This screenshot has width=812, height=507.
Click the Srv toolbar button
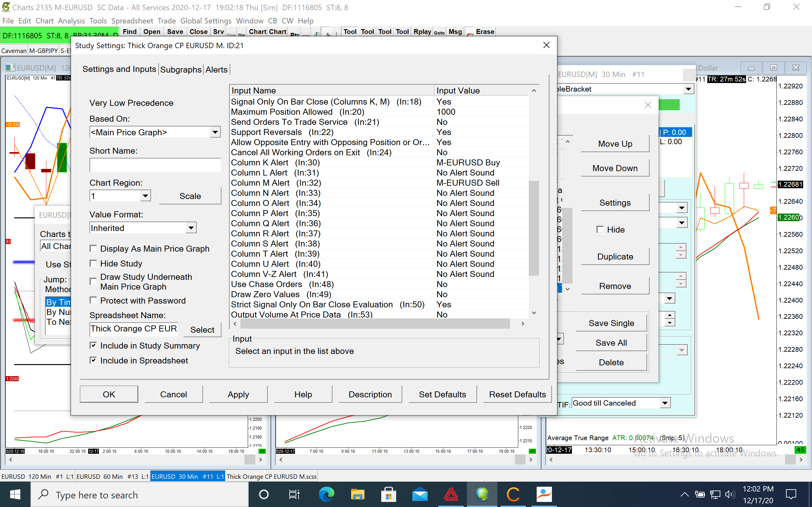click(219, 31)
